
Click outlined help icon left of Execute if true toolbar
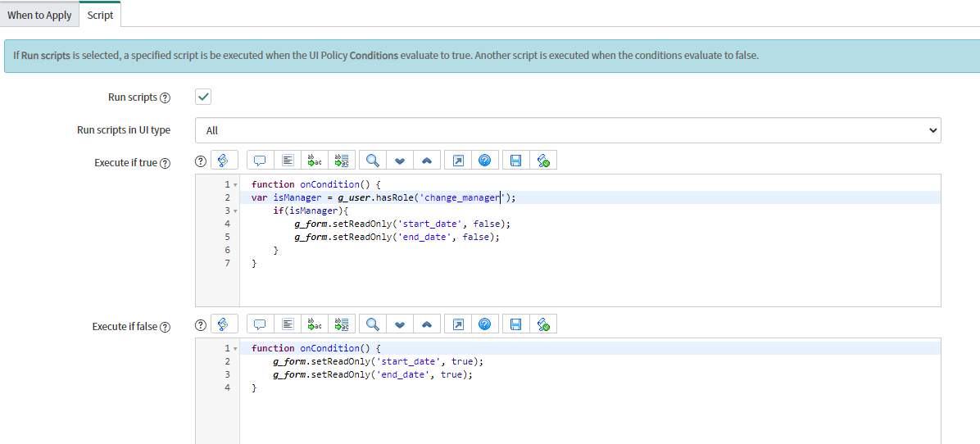(201, 161)
